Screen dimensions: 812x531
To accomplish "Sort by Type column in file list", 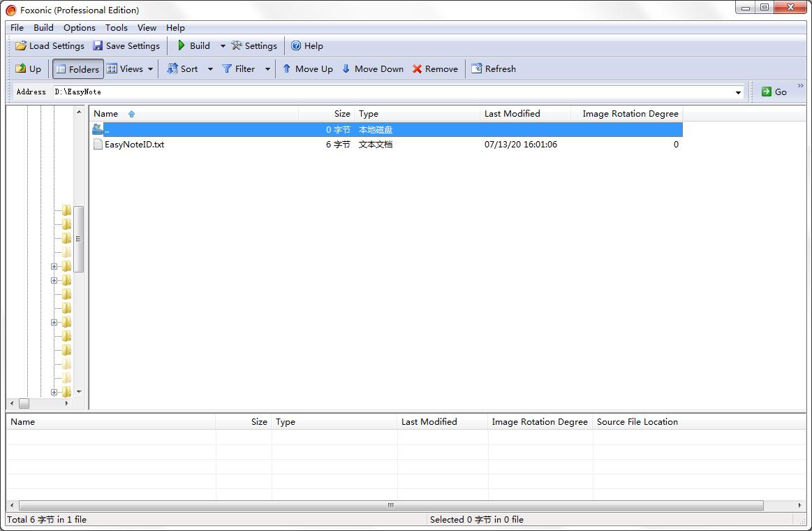I will pos(418,113).
